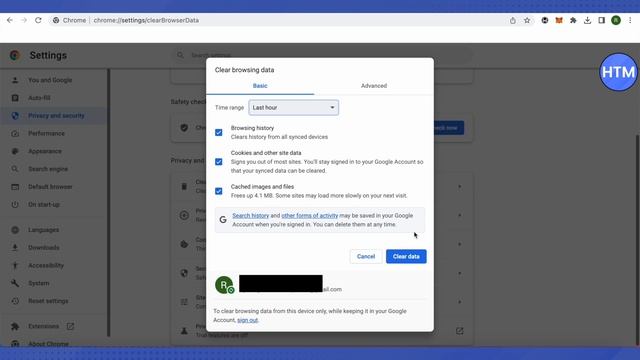Click the address bar URL field

(x=278, y=20)
